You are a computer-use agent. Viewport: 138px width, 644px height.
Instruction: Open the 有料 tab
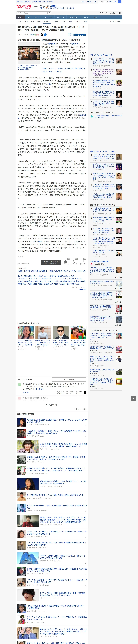[x=95, y=17]
